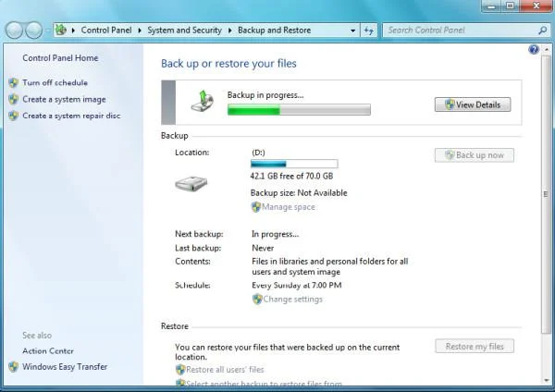The height and width of the screenshot is (392, 555).
Task: Click the '(D:)' location label
Action: (x=258, y=153)
